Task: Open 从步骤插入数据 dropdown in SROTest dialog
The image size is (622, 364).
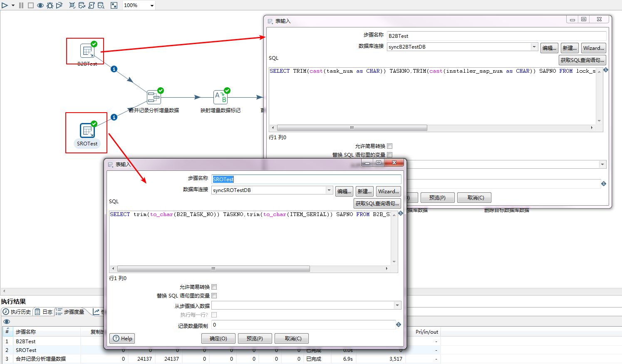Action: click(397, 305)
